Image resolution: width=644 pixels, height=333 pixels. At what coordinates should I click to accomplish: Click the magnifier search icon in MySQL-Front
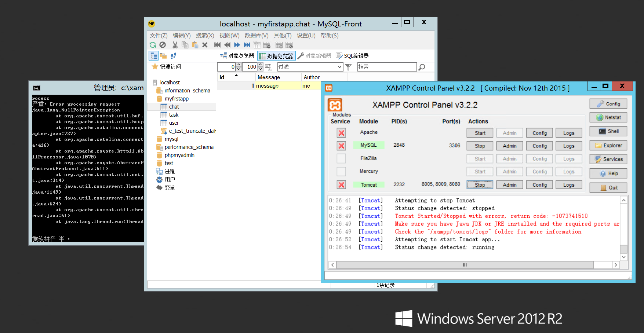click(422, 67)
